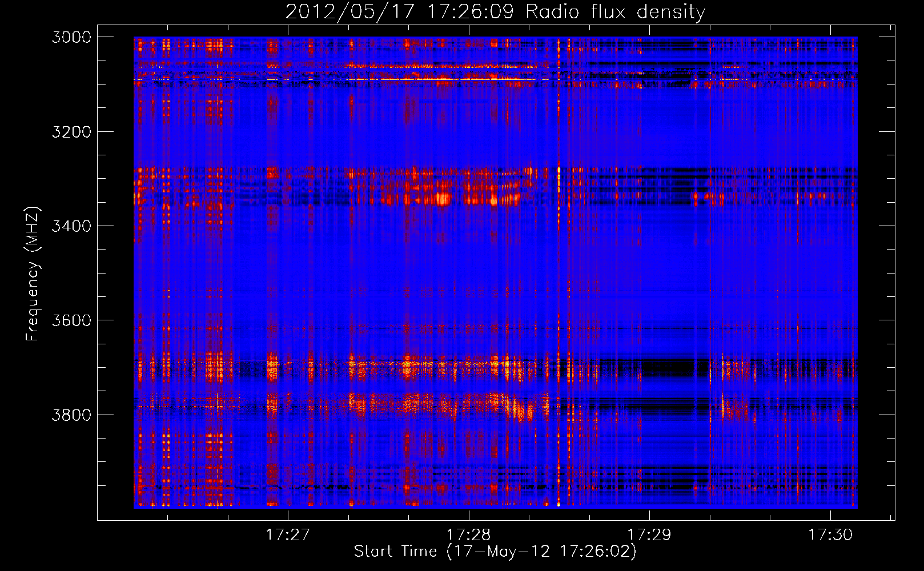Screen dimensions: 924x571
Task: Click the 3600 frequency tick label
Action: point(71,320)
